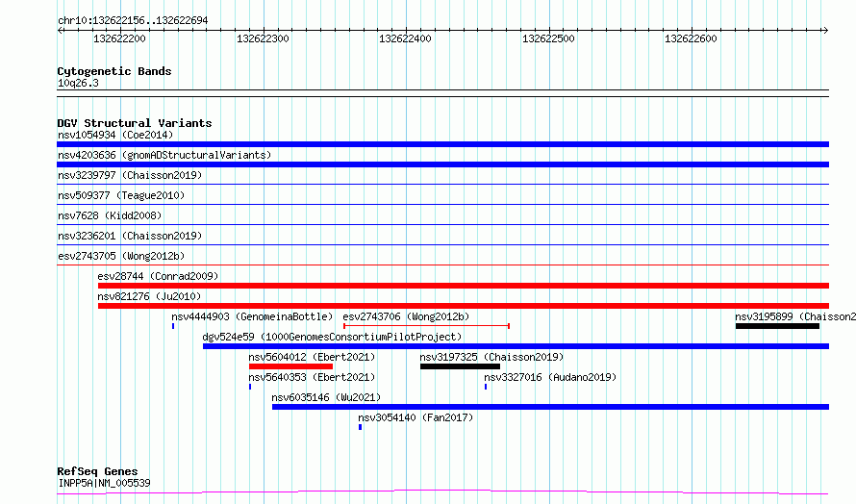The image size is (856, 504).
Task: Click ruler position label 132622300
Action: [263, 38]
